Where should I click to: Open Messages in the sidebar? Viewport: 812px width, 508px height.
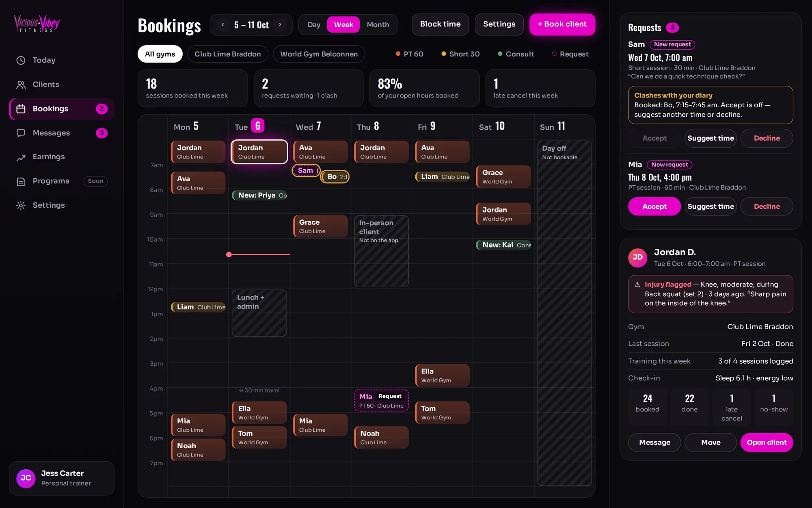coord(62,133)
